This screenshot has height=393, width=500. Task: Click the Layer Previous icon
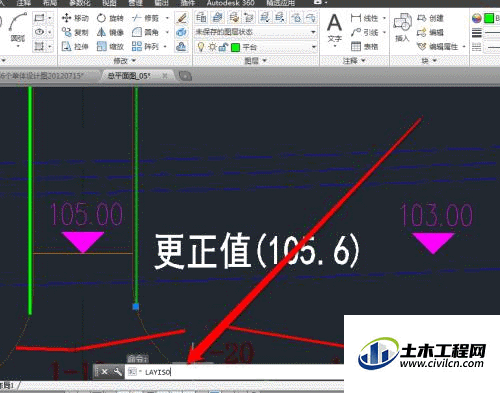click(249, 17)
